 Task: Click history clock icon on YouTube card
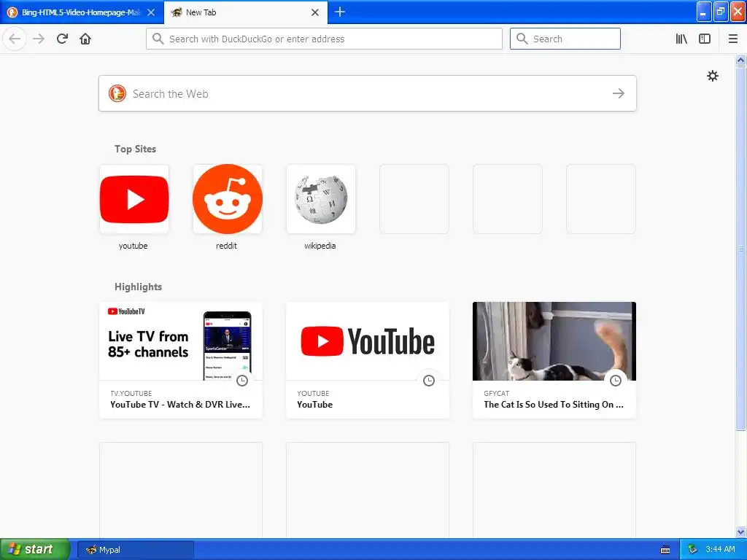pos(429,381)
